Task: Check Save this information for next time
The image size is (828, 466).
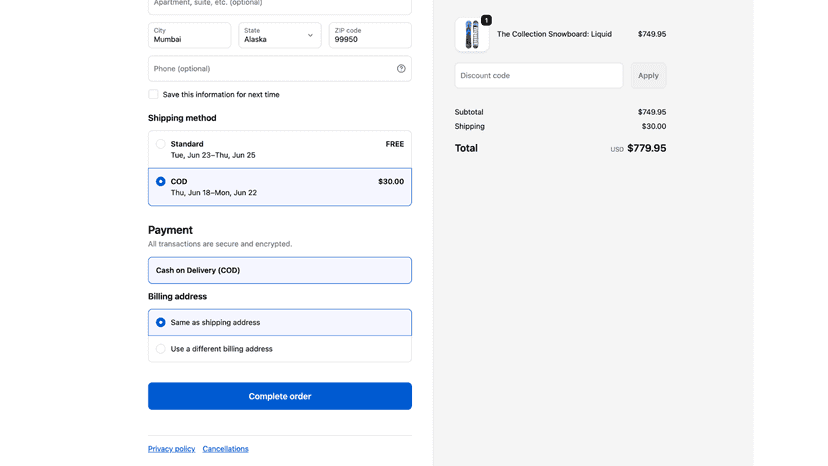Action: (x=153, y=95)
